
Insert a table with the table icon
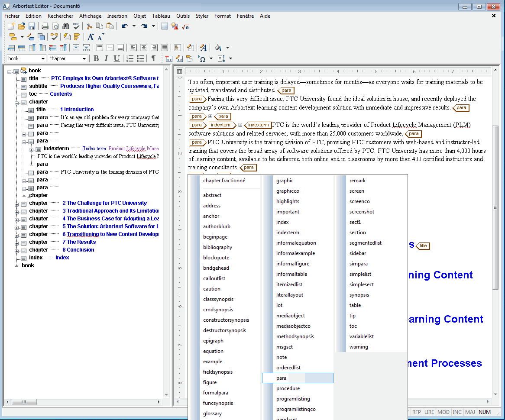pyautogui.click(x=165, y=26)
